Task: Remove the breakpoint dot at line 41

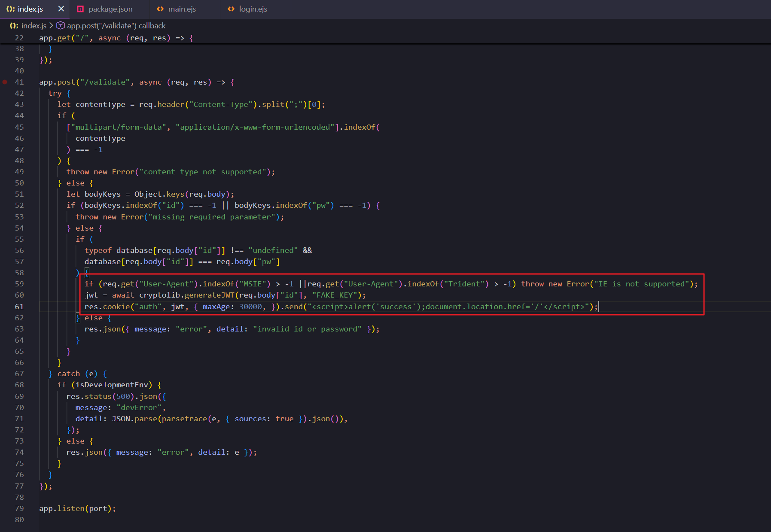Action: 5,82
